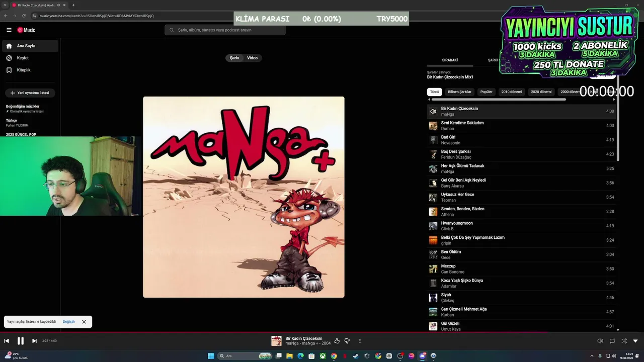Play Ben Öldüm by Gece
The image size is (644, 362).
[x=521, y=254]
